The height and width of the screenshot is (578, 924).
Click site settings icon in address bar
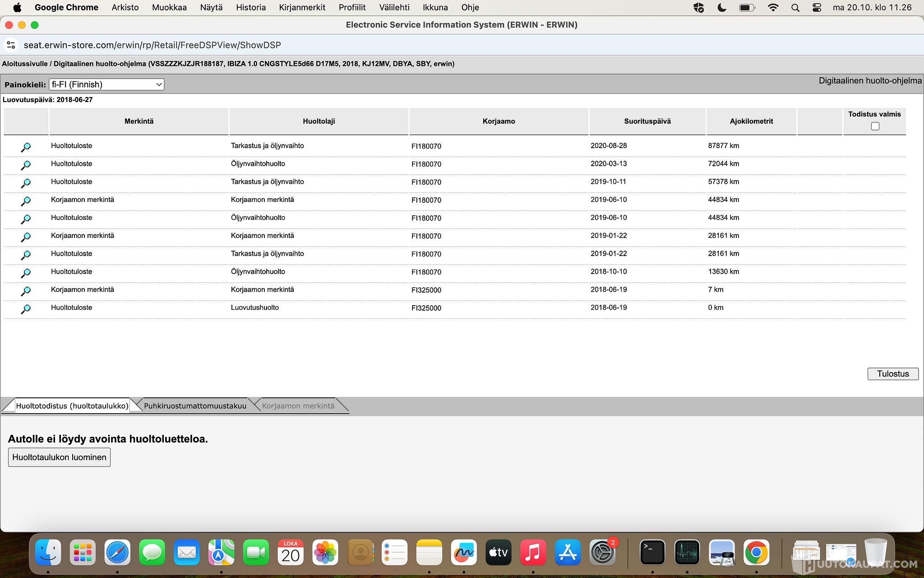(x=11, y=45)
